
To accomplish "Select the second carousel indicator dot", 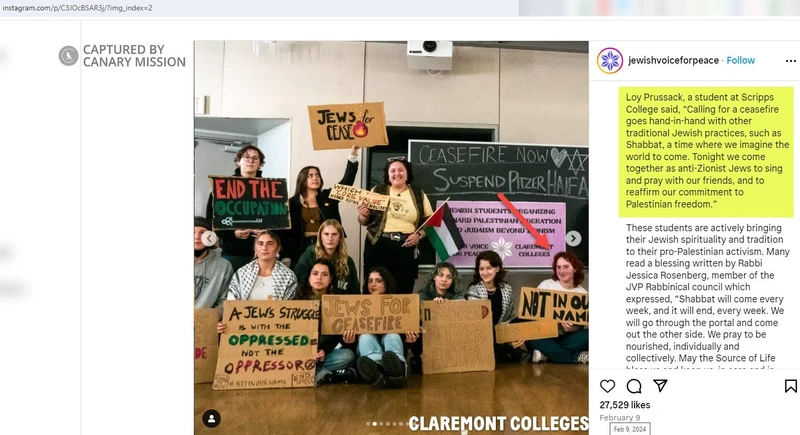I will (x=375, y=424).
